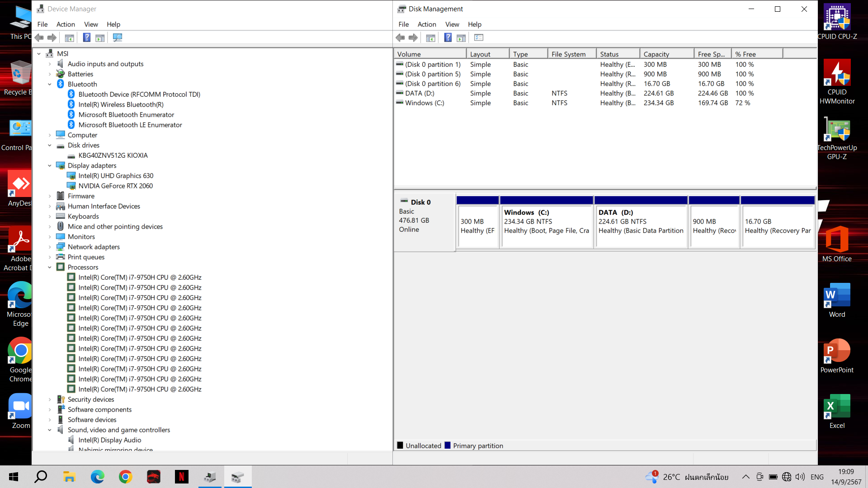868x488 pixels.
Task: Expand the Security devices node
Action: click(x=50, y=399)
